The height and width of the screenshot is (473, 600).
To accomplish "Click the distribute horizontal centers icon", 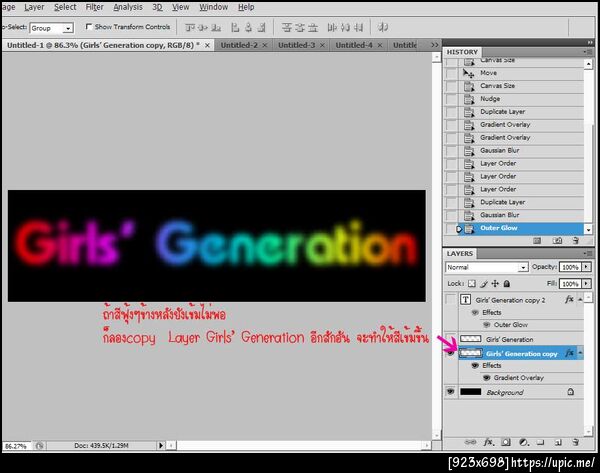I will tap(346, 27).
